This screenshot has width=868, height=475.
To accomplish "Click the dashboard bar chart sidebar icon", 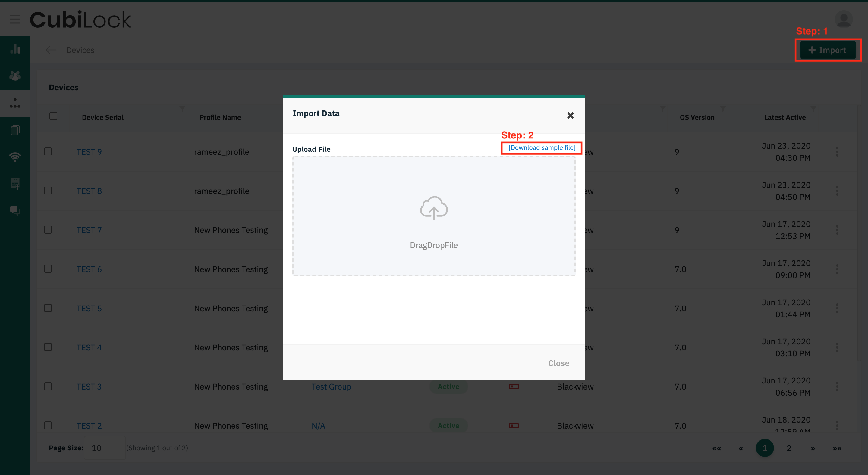I will click(x=15, y=49).
